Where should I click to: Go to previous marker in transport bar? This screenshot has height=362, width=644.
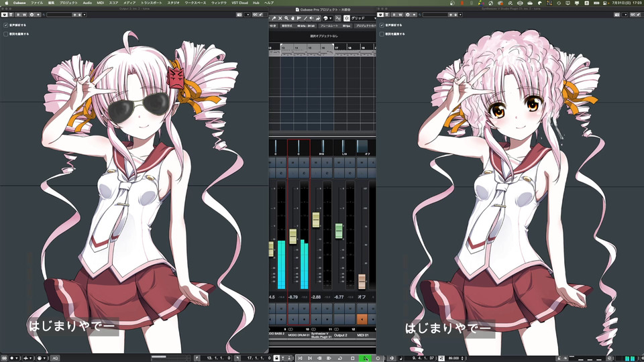tap(301, 358)
